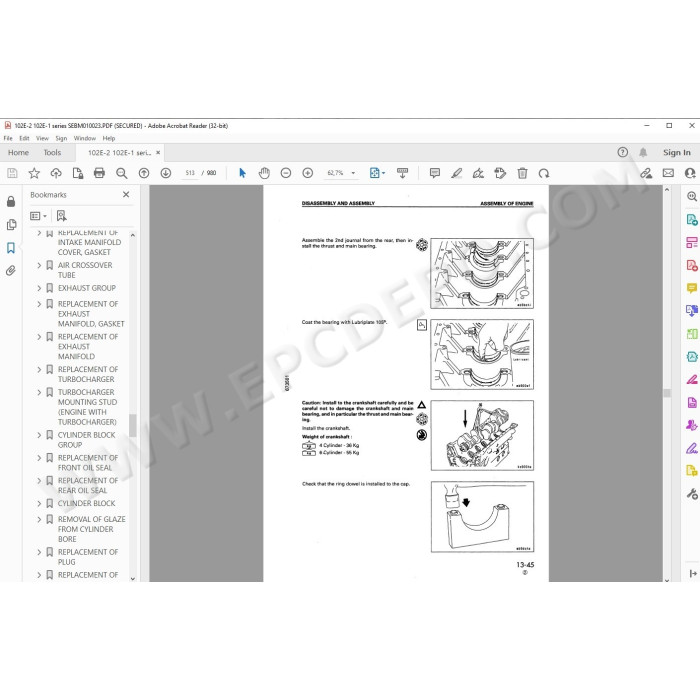The width and height of the screenshot is (700, 700).
Task: Open the Comment tool in right pane
Action: point(692,288)
